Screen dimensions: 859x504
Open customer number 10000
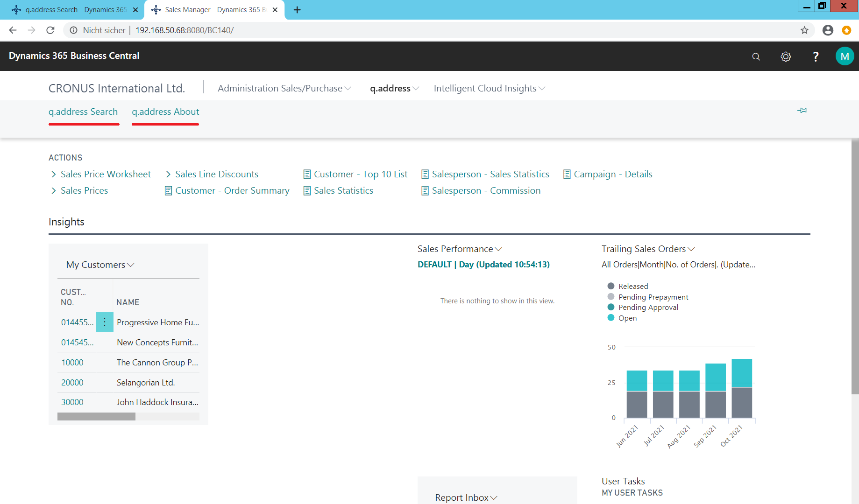(x=72, y=363)
